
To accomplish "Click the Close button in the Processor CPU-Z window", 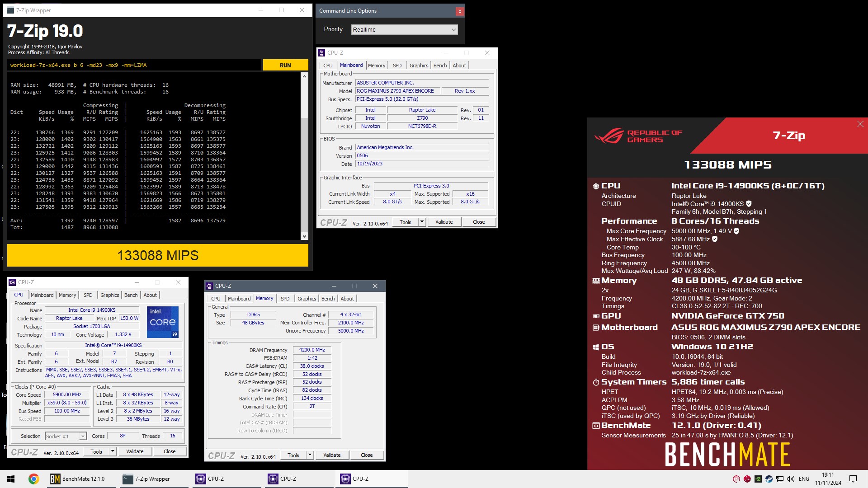I will 170,451.
